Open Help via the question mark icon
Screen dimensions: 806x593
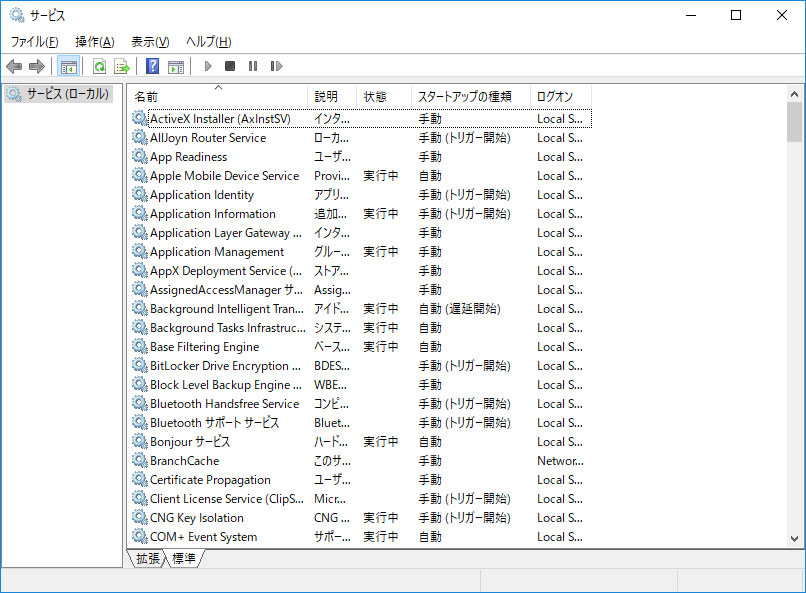click(x=153, y=66)
